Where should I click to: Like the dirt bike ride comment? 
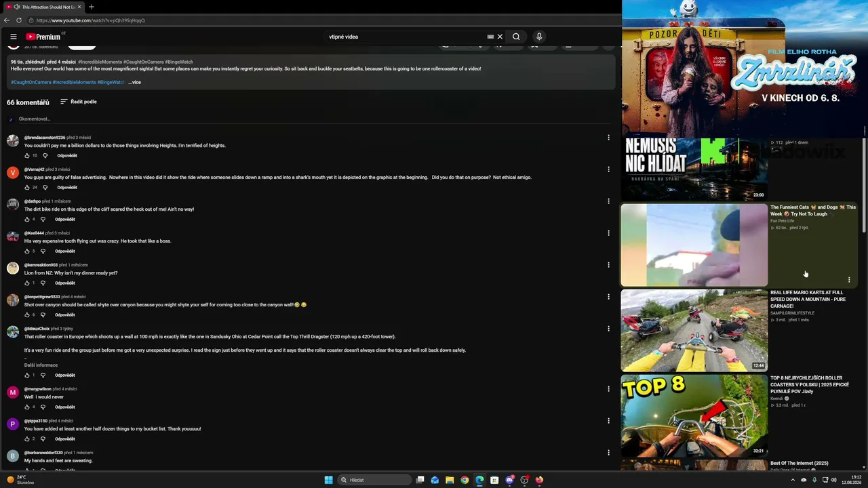pyautogui.click(x=27, y=219)
